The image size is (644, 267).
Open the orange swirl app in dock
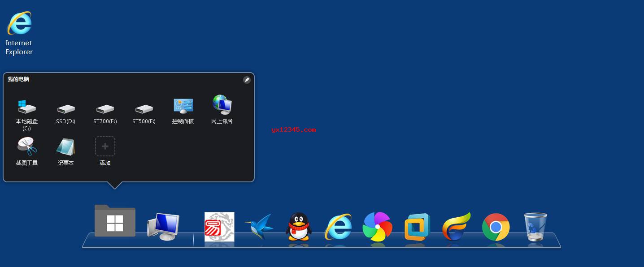(457, 227)
